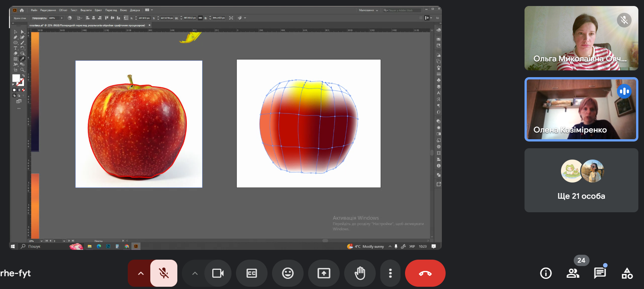Click the present screen icon
This screenshot has height=289, width=644.
click(324, 273)
